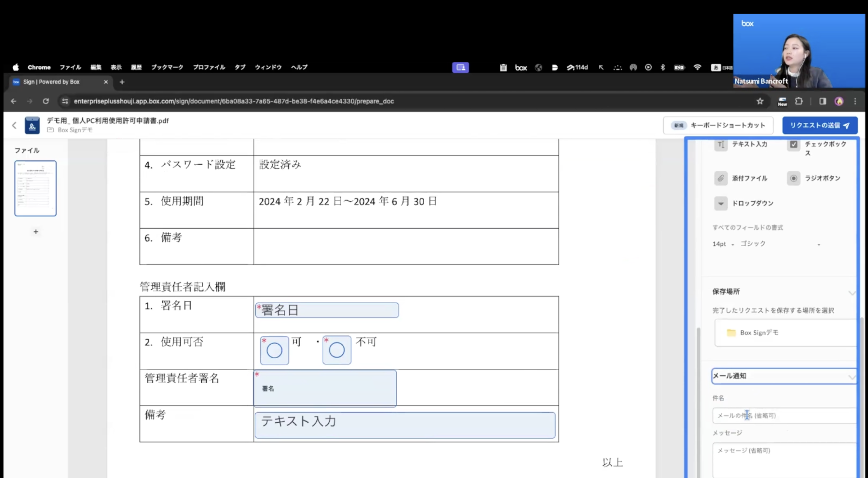
Task: Open Chrome side panel icon
Action: [x=823, y=101]
